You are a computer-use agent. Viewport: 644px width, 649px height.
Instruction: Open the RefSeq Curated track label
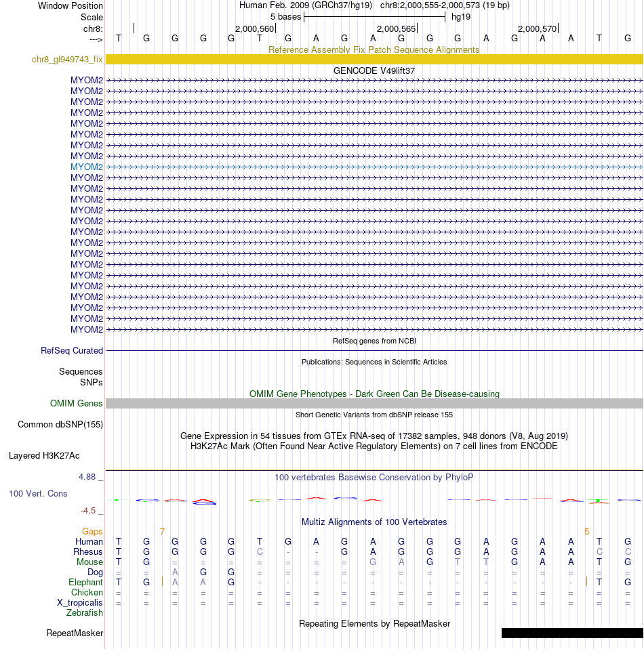point(72,350)
